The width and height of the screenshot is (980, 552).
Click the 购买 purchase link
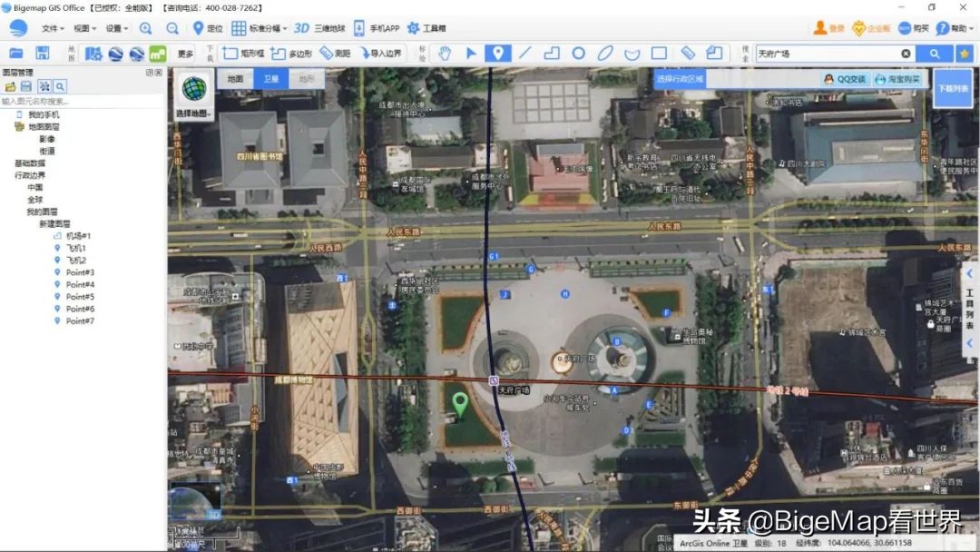point(913,28)
